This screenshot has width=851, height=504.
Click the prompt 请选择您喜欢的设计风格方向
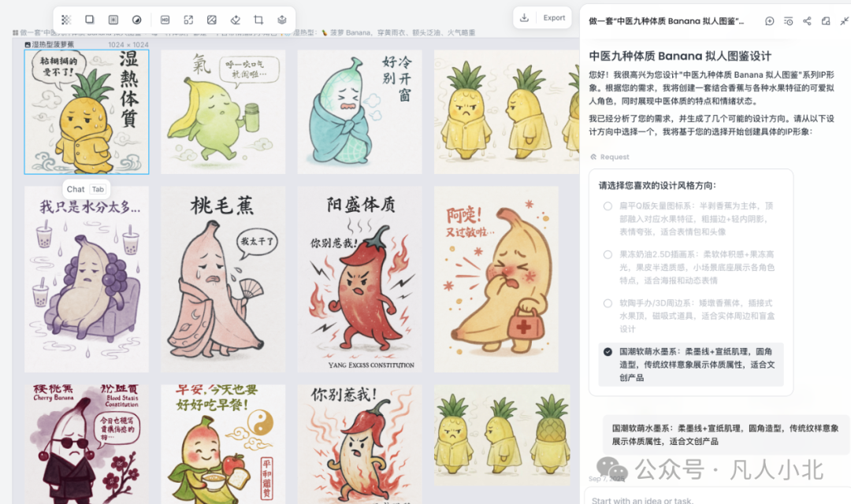658,186
